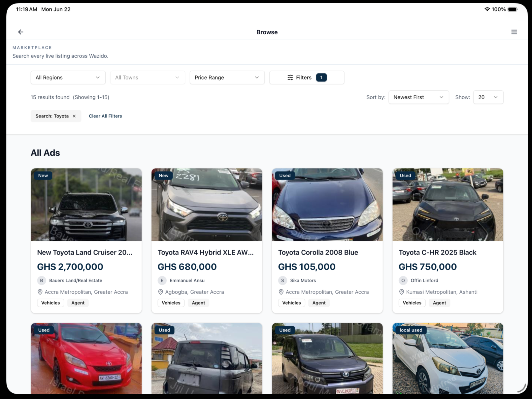532x399 pixels.
Task: Click the 11:19 AM clock
Action: tap(26, 9)
